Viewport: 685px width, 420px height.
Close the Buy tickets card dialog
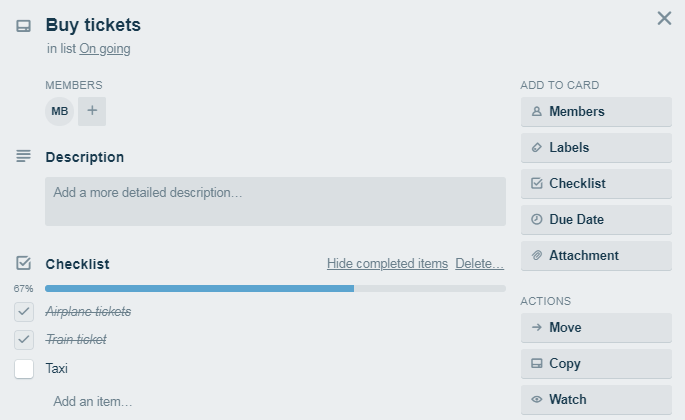tap(664, 18)
